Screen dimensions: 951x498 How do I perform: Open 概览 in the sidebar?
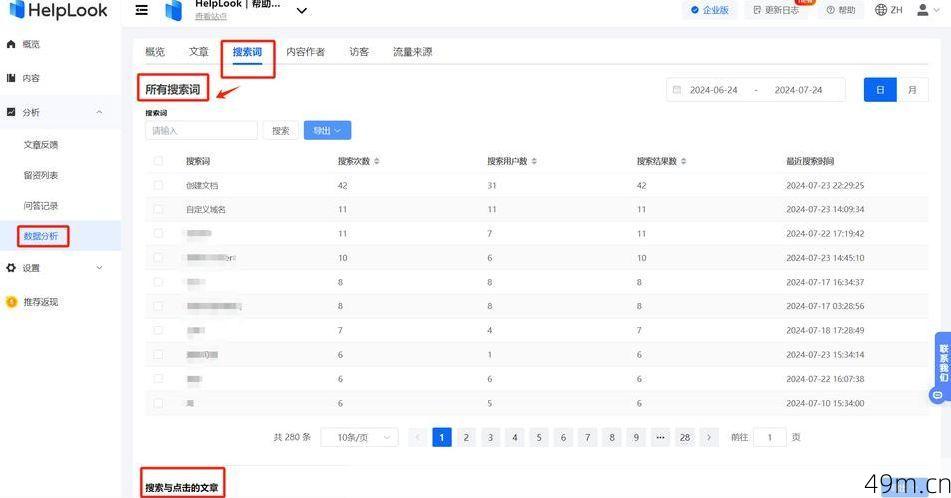point(31,44)
